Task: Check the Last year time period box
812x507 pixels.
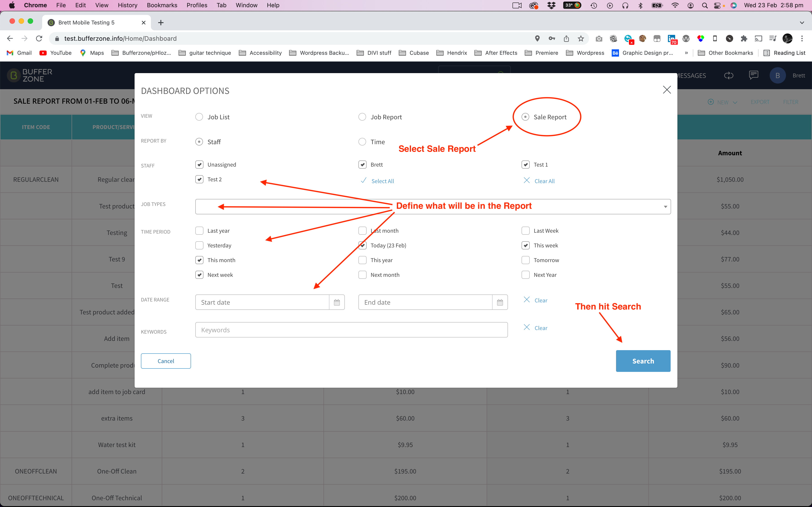Action: pyautogui.click(x=199, y=231)
